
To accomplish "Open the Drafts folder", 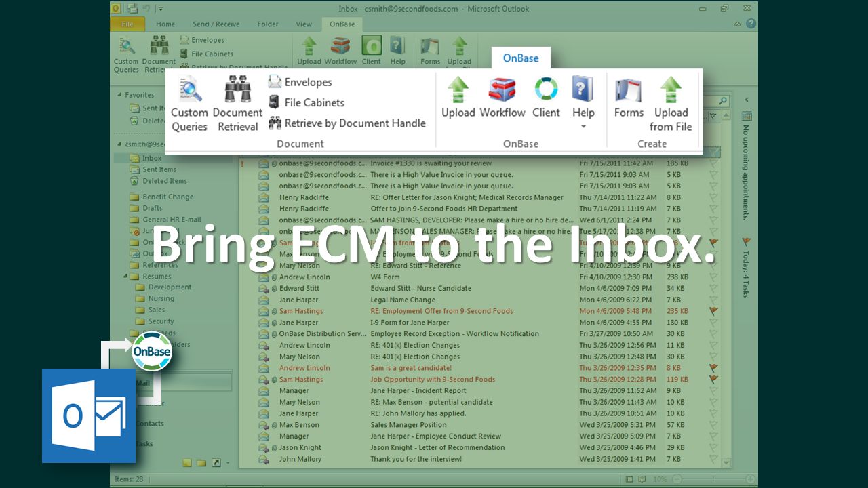I will (x=152, y=208).
